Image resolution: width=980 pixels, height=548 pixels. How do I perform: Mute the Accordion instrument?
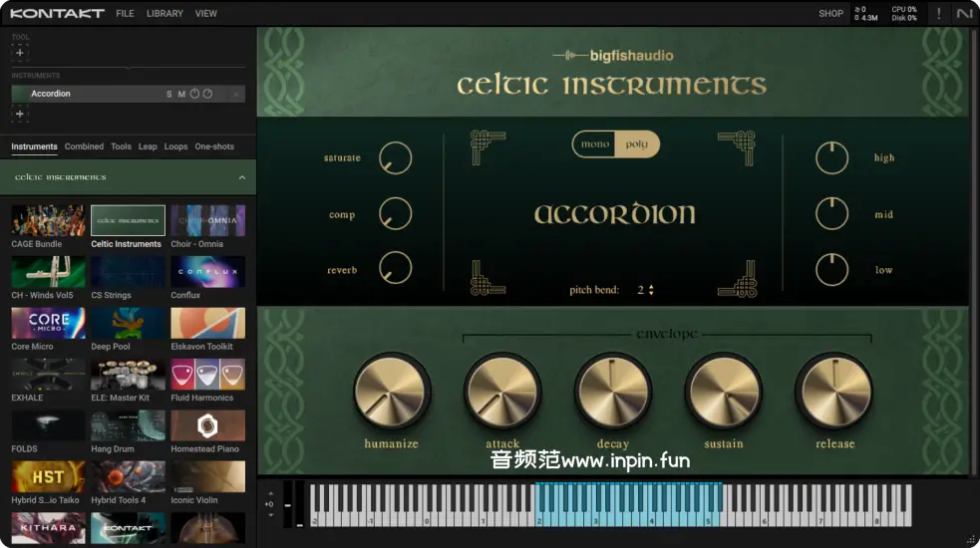click(181, 94)
